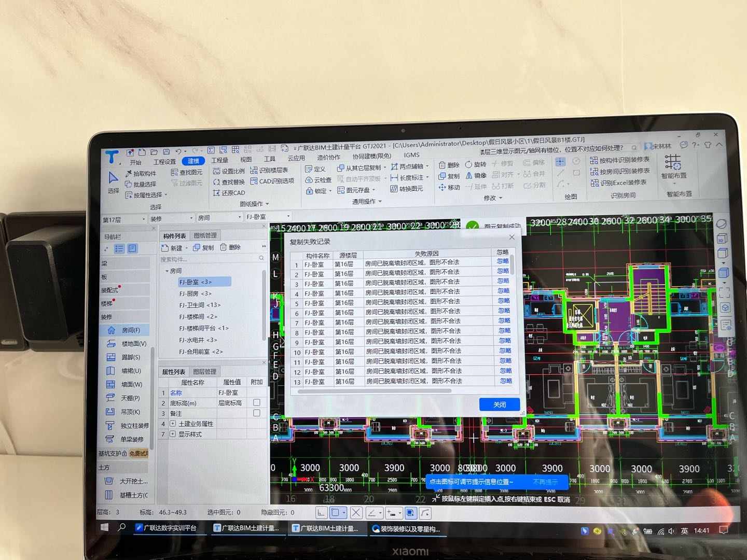
Task: Click the 镜像 mirror tool
Action: (476, 175)
